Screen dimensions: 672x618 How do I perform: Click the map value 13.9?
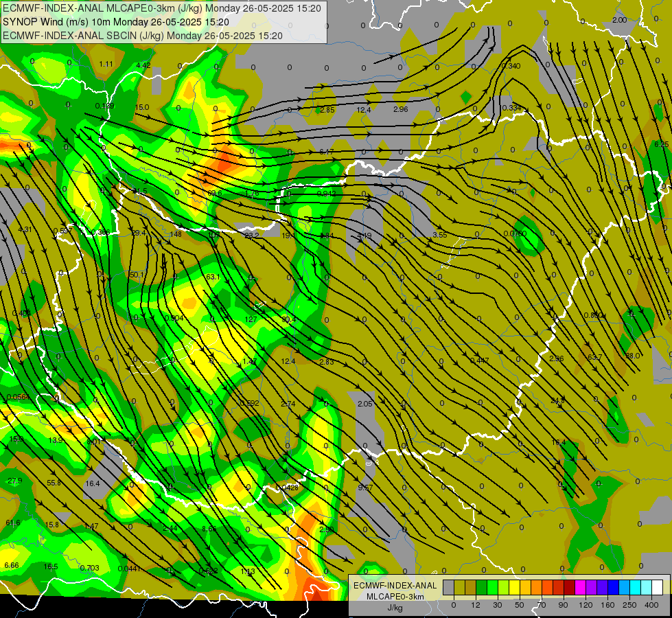(x=56, y=440)
